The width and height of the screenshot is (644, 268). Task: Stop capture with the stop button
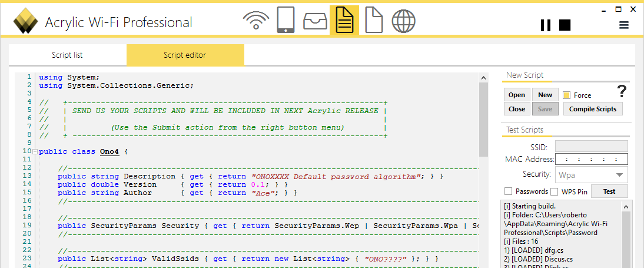(x=565, y=25)
